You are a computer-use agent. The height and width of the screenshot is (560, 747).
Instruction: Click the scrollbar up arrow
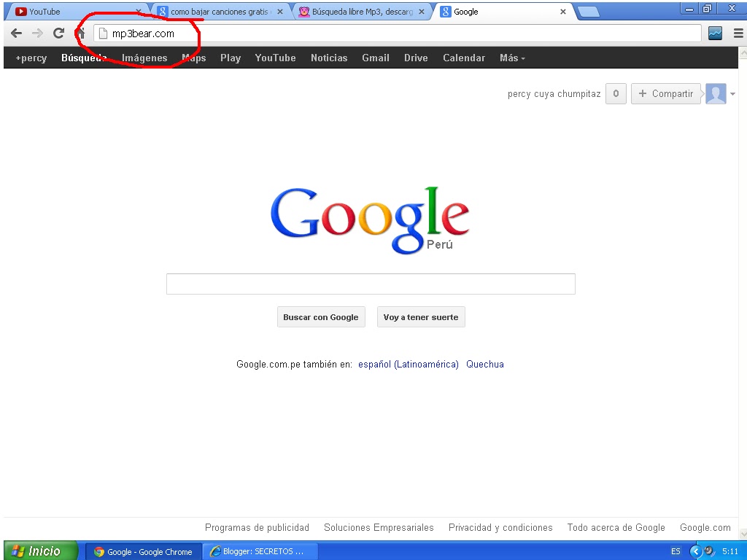(x=743, y=52)
